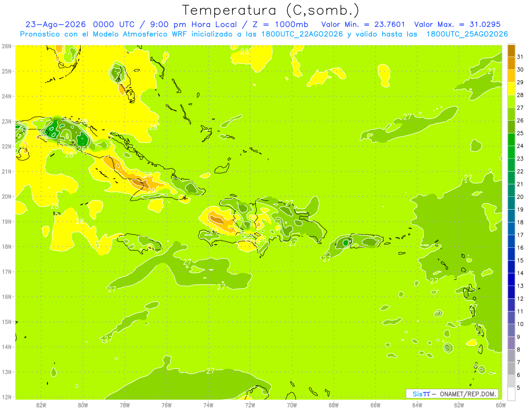Click the 66W longitude axis label
Viewport: 532px width, 411px height.
coord(376,404)
